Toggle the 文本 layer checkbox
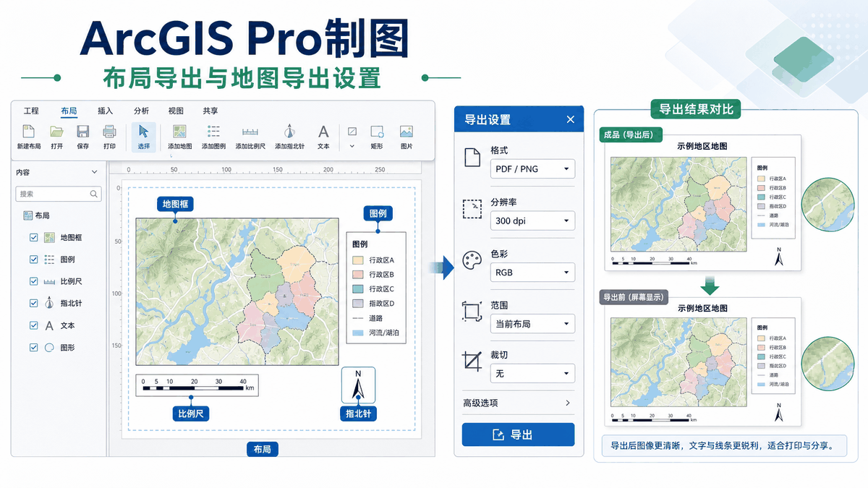The image size is (868, 488). pyautogui.click(x=33, y=325)
